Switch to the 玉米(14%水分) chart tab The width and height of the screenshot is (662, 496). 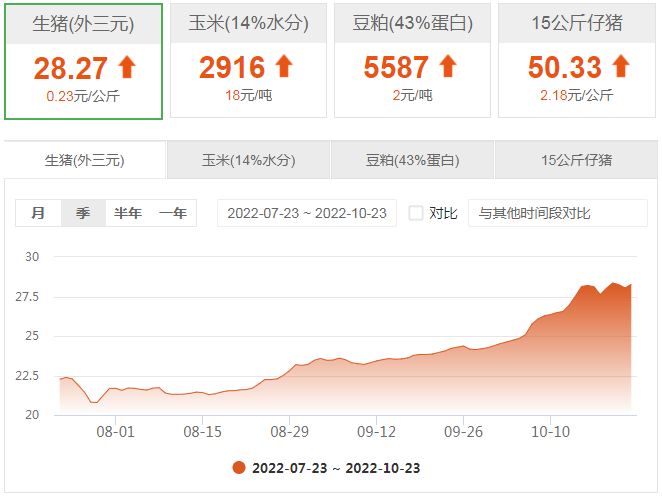(x=248, y=160)
